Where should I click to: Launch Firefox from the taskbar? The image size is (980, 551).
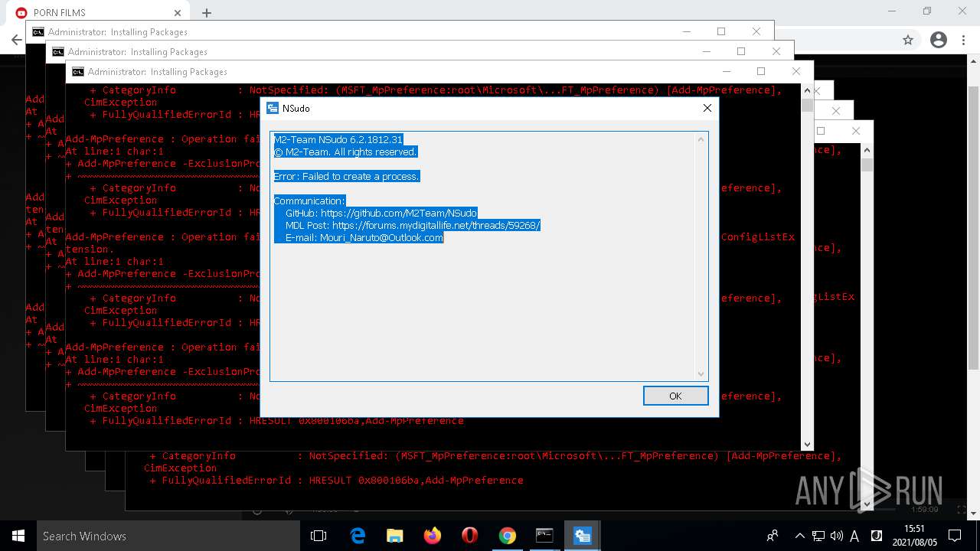433,536
